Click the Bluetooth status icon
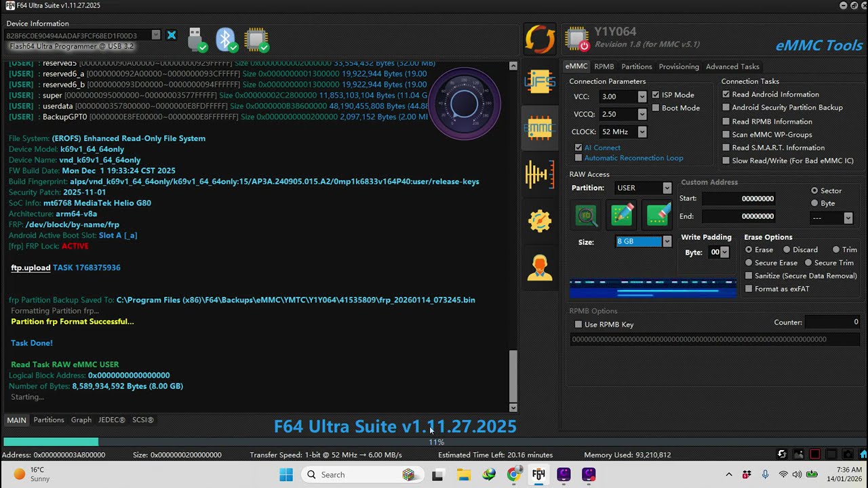The image size is (868, 488). point(226,40)
